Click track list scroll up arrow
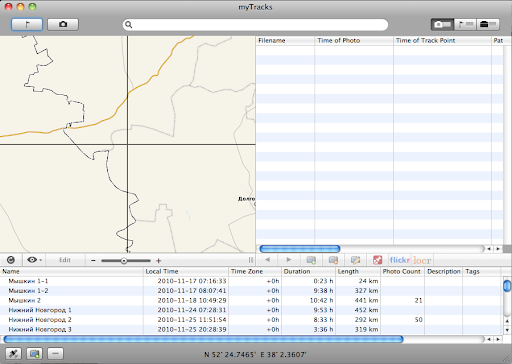The width and height of the screenshot is (512, 364). [x=507, y=321]
